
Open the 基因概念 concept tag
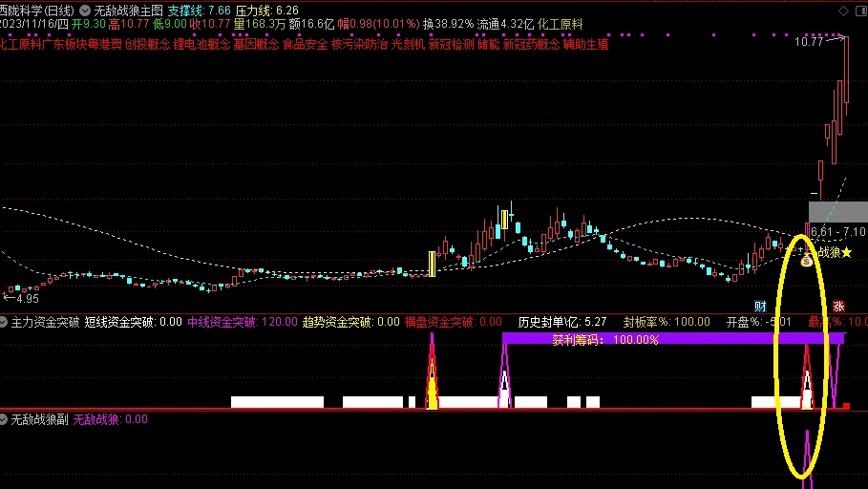pos(256,44)
